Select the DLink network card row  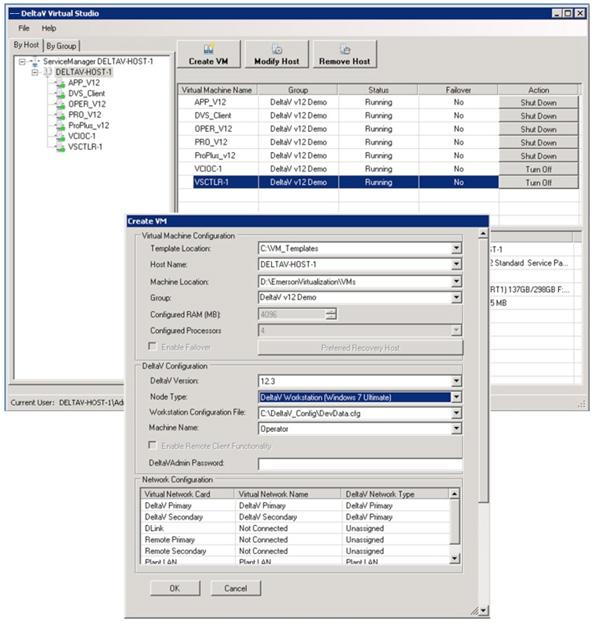(x=295, y=528)
